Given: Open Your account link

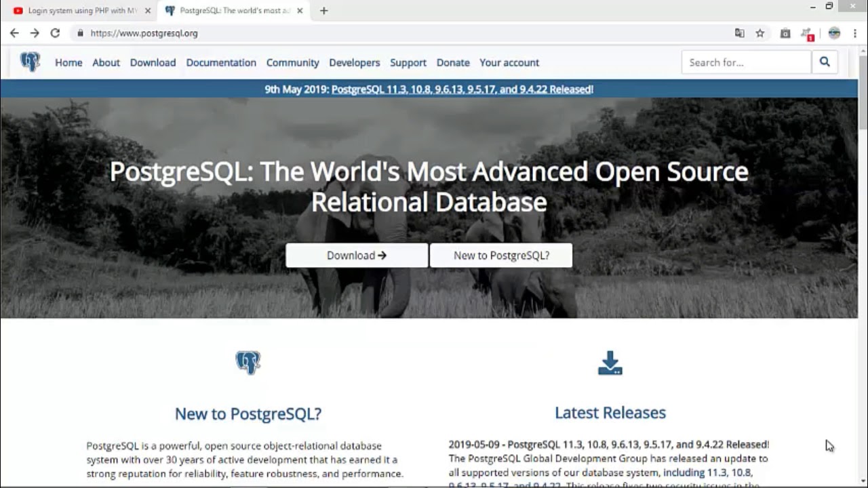Looking at the screenshot, I should pyautogui.click(x=509, y=62).
